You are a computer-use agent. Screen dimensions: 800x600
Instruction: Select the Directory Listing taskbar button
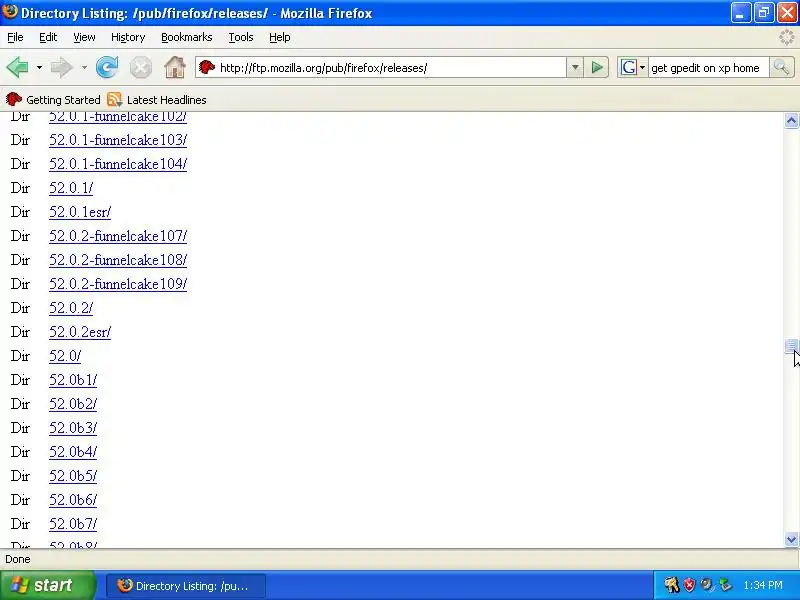[x=186, y=586]
